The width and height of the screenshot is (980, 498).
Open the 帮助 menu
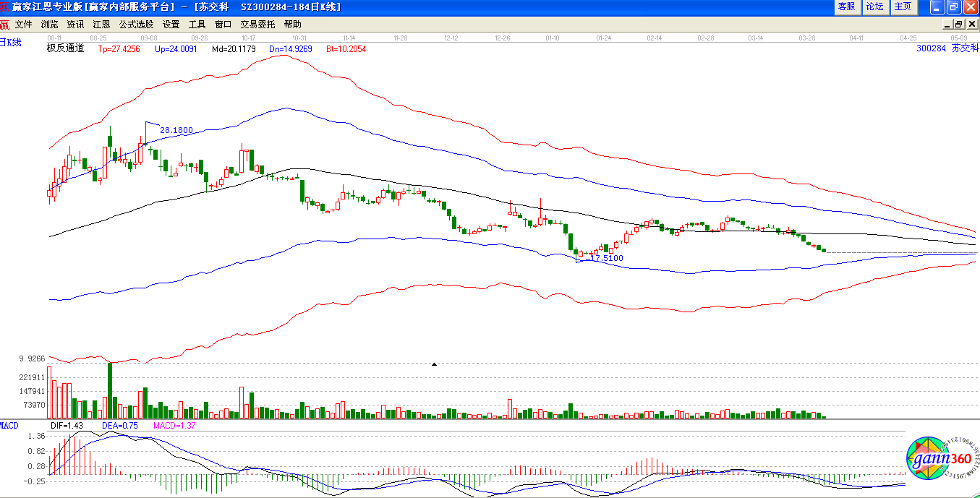[293, 24]
